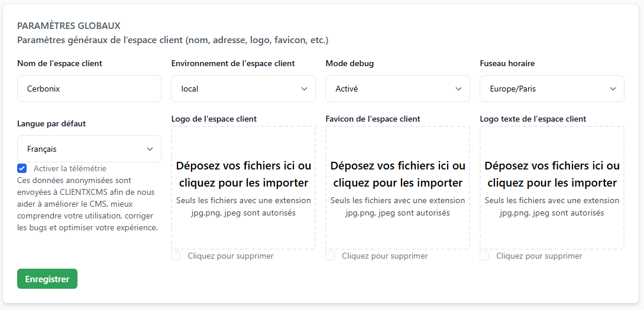
Task: Click the chevron arrow in Mode debug field
Action: pos(458,89)
